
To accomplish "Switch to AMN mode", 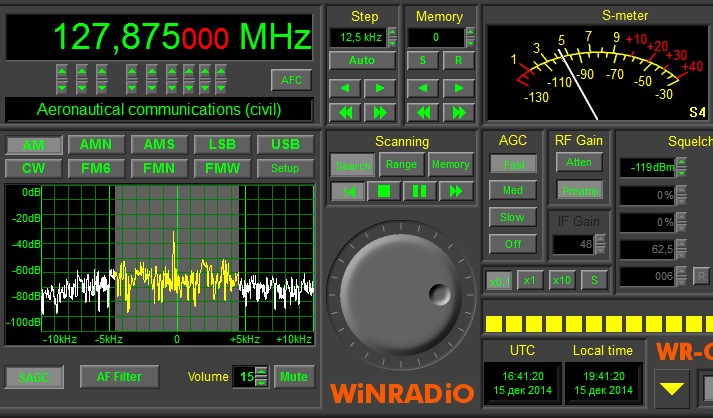I will (96, 145).
